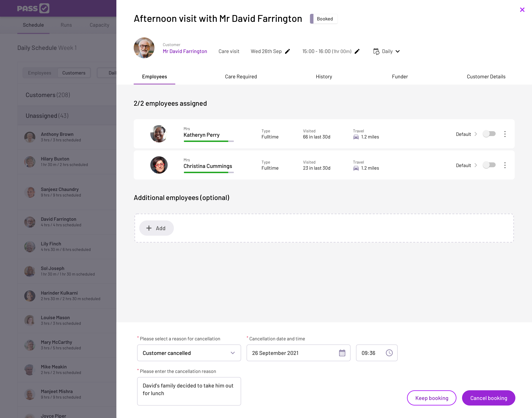Click Christina Cummings' name
532x418 pixels.
pyautogui.click(x=208, y=166)
